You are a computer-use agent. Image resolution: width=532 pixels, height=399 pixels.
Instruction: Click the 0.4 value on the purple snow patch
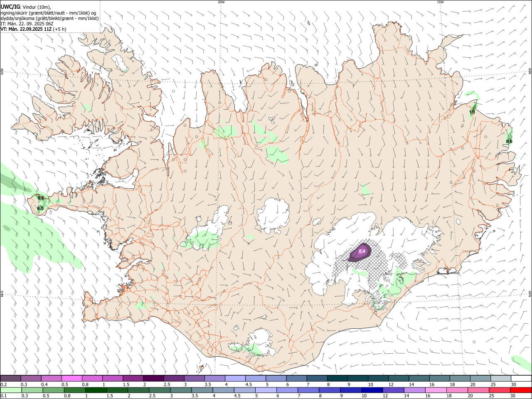pyautogui.click(x=362, y=251)
